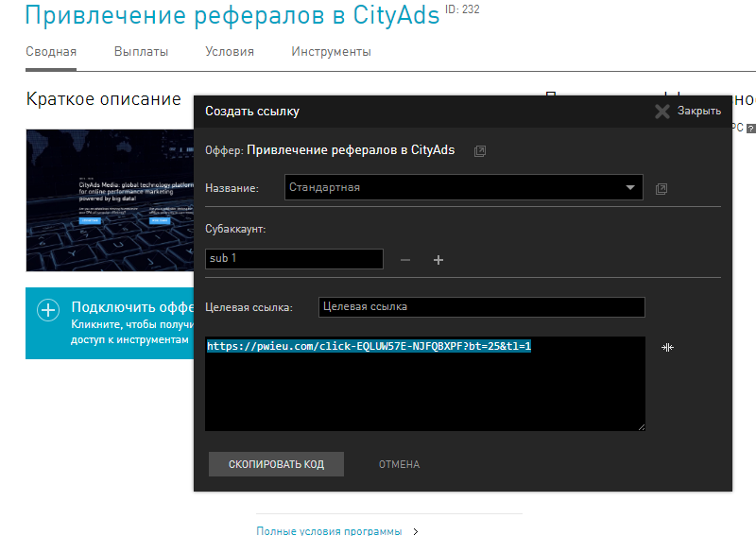Click СКОПИРОВАТЬ КОД button
Viewport: 756px width, 536px height.
tap(276, 464)
